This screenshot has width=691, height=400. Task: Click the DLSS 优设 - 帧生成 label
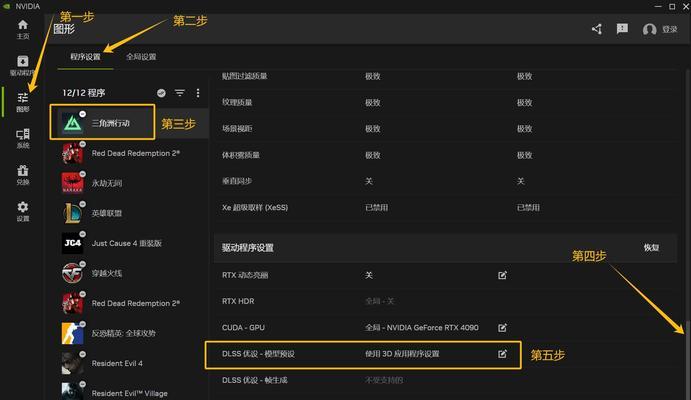255,380
